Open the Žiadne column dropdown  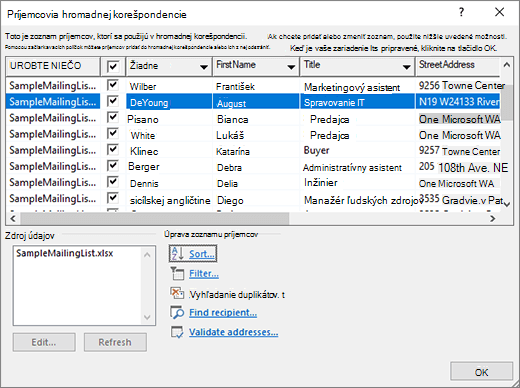(x=204, y=67)
